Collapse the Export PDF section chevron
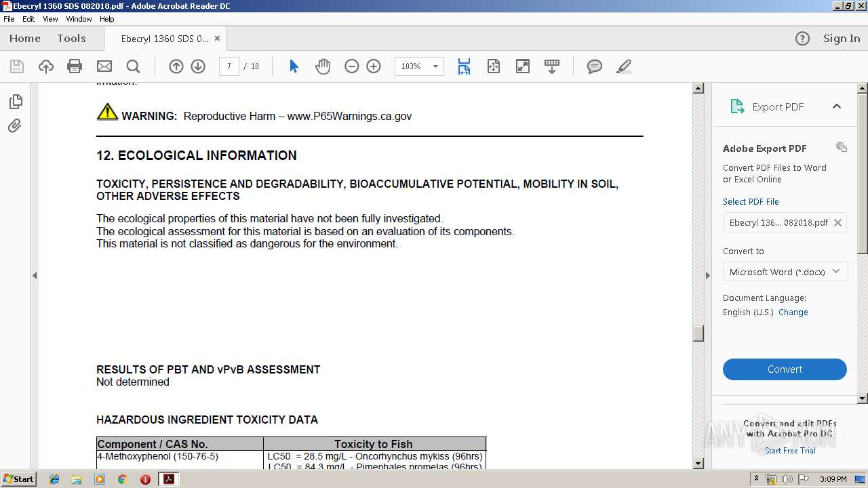The image size is (868, 488). pyautogui.click(x=837, y=106)
